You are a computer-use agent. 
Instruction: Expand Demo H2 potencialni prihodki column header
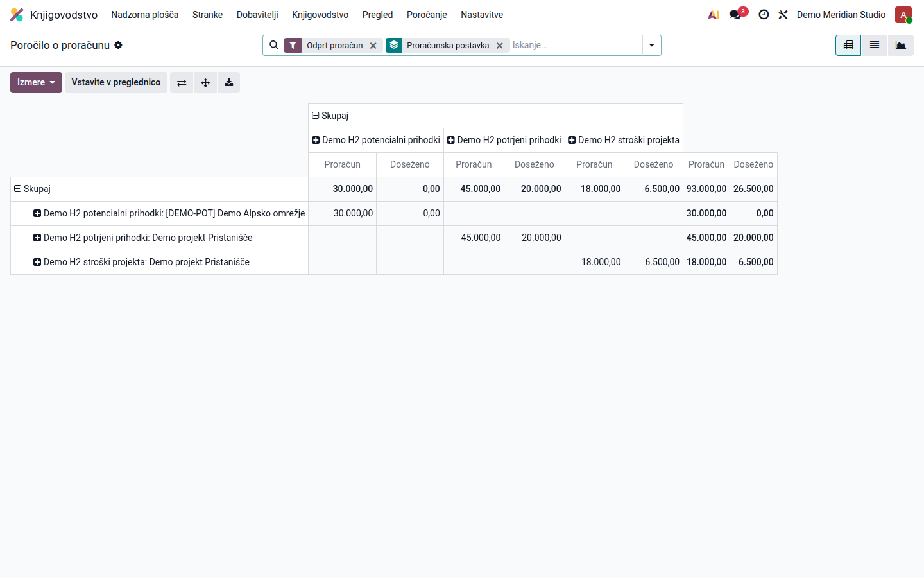[376, 140]
